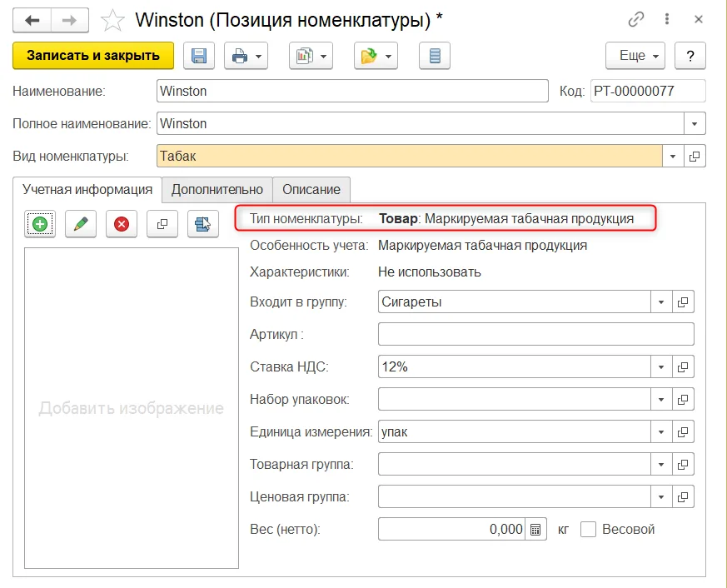Open calculator for Вес (нетто)
This screenshot has width=727, height=588.
535,529
